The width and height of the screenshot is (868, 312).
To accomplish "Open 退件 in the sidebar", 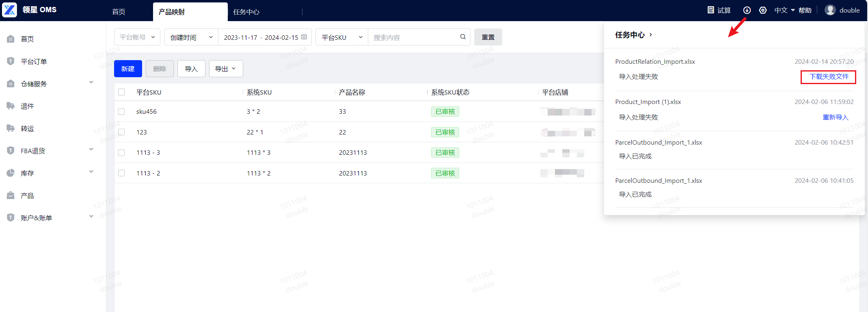I will tap(27, 106).
